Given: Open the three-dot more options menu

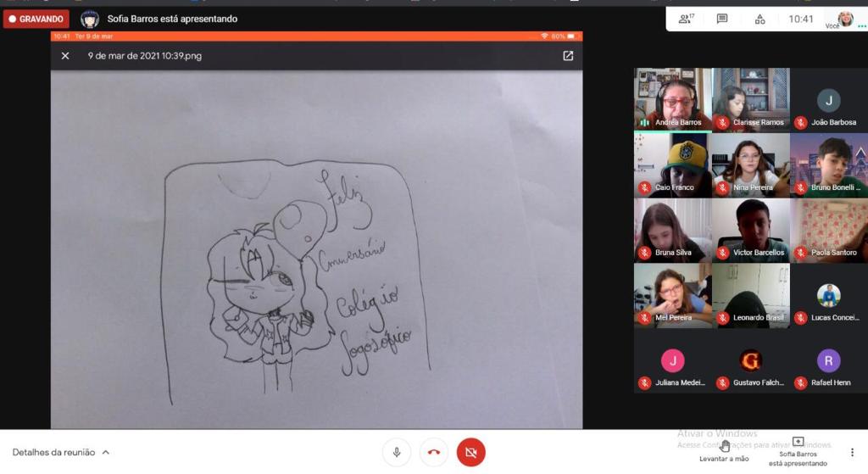Looking at the screenshot, I should [852, 453].
